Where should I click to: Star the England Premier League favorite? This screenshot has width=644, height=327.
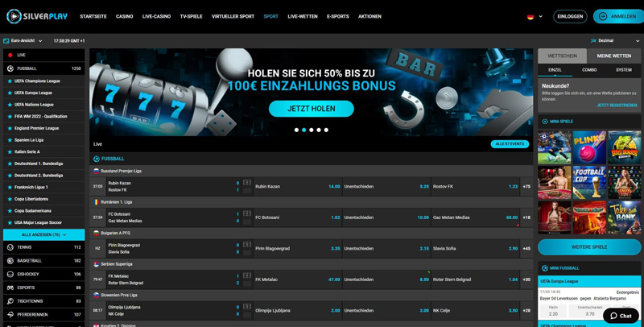(x=10, y=128)
